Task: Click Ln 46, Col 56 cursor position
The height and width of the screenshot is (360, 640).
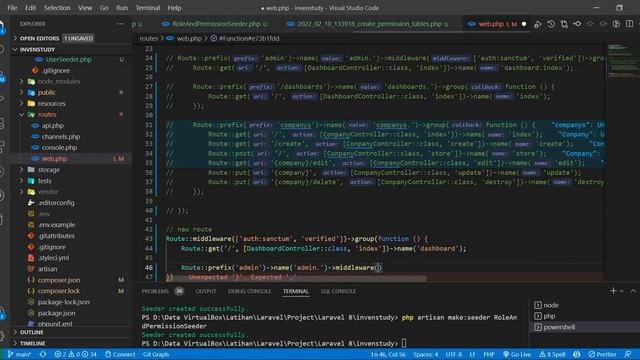Action: coord(388,354)
